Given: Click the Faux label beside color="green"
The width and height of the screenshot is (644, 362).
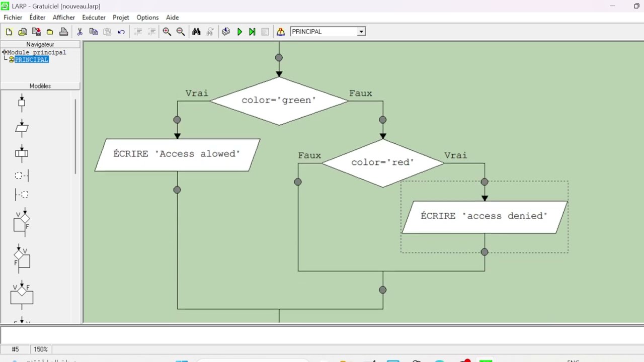Looking at the screenshot, I should click(361, 94).
